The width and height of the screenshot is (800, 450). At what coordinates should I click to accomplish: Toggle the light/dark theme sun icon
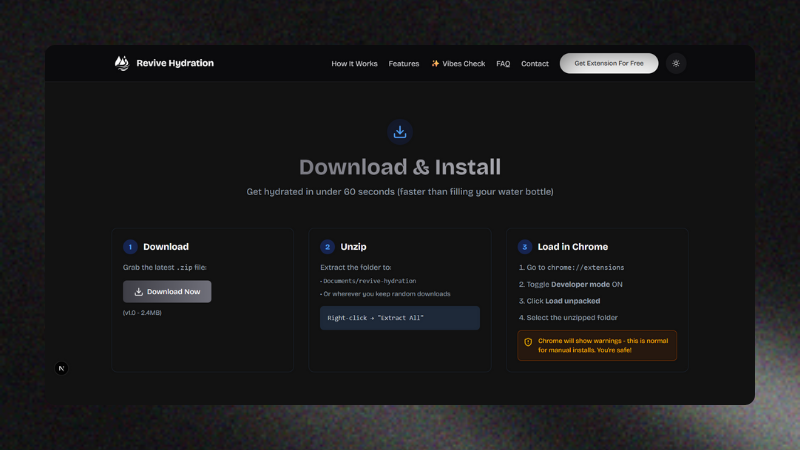click(676, 63)
